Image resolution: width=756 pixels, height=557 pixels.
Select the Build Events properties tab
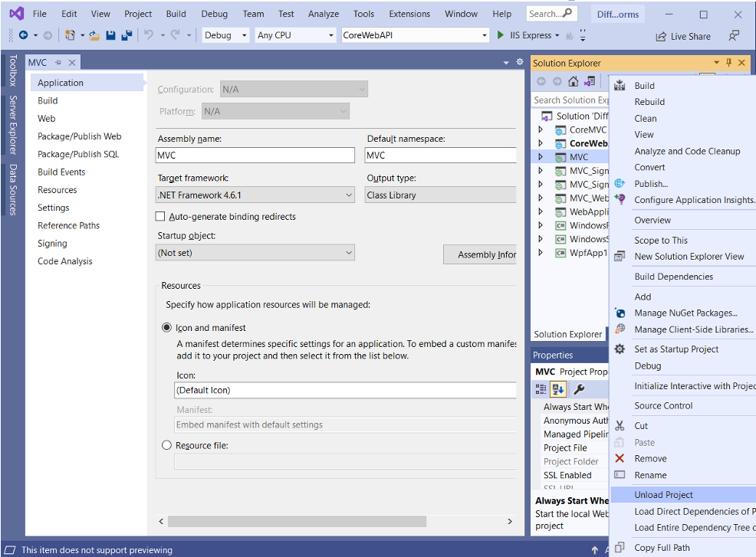pos(61,172)
